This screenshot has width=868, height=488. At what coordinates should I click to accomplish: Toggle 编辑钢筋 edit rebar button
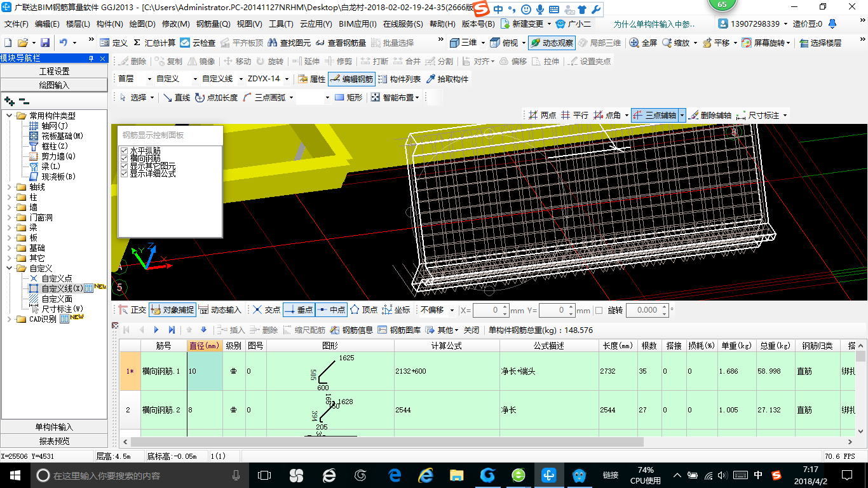coord(351,79)
